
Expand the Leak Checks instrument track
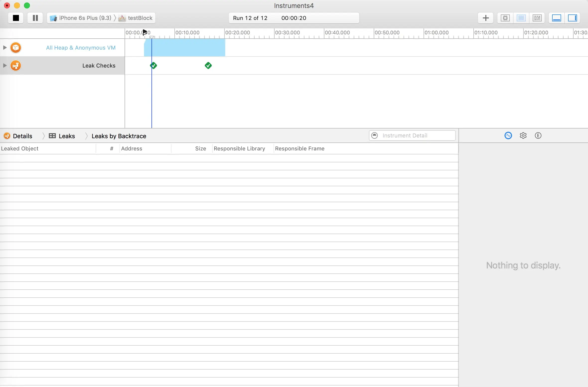(x=5, y=65)
